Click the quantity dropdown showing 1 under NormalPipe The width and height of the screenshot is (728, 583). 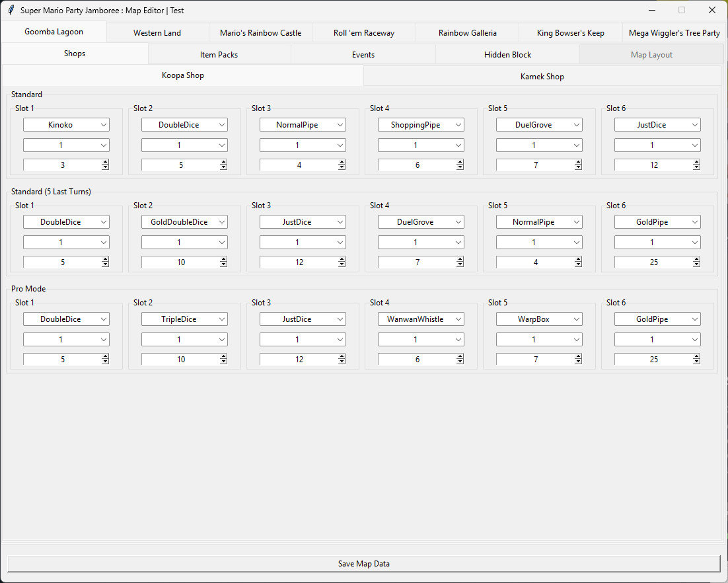pos(302,144)
